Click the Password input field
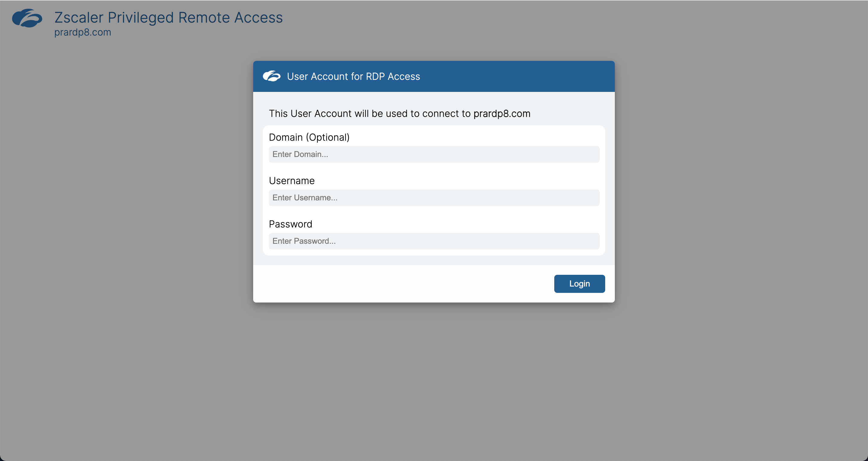 (x=434, y=241)
